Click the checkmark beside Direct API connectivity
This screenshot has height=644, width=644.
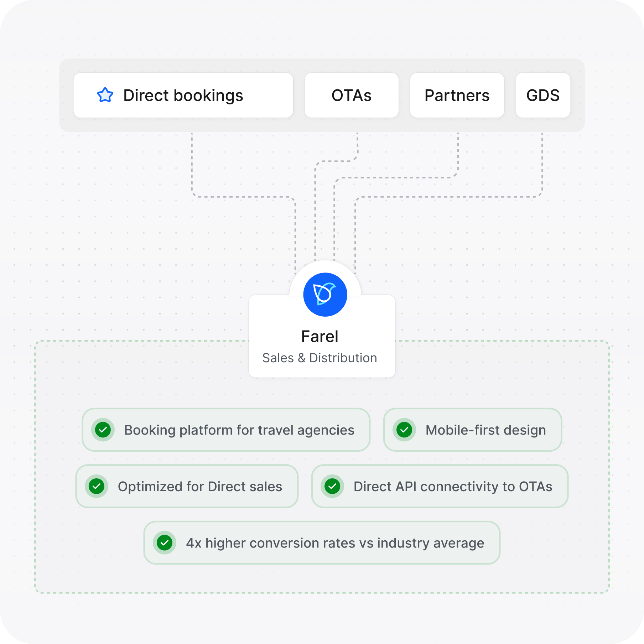(x=332, y=486)
